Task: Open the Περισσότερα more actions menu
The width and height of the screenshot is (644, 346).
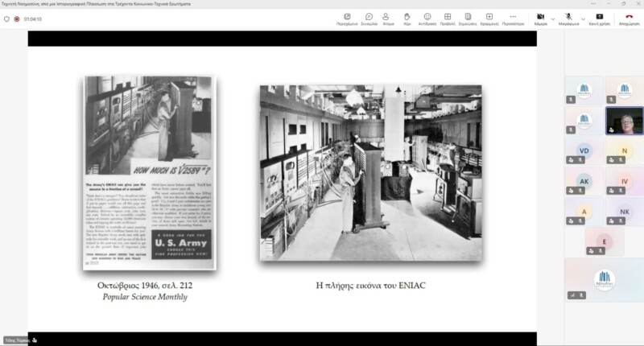Action: (x=513, y=19)
